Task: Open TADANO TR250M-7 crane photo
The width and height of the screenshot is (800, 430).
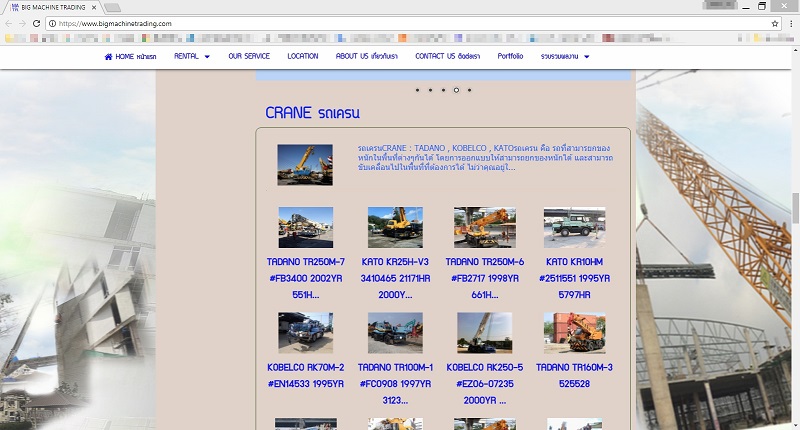Action: coord(306,227)
